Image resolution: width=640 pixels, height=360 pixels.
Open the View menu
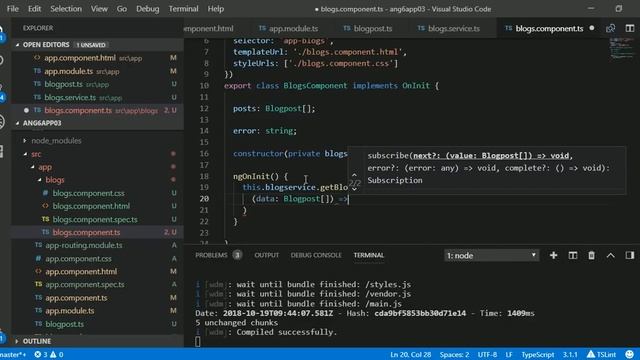coord(99,9)
